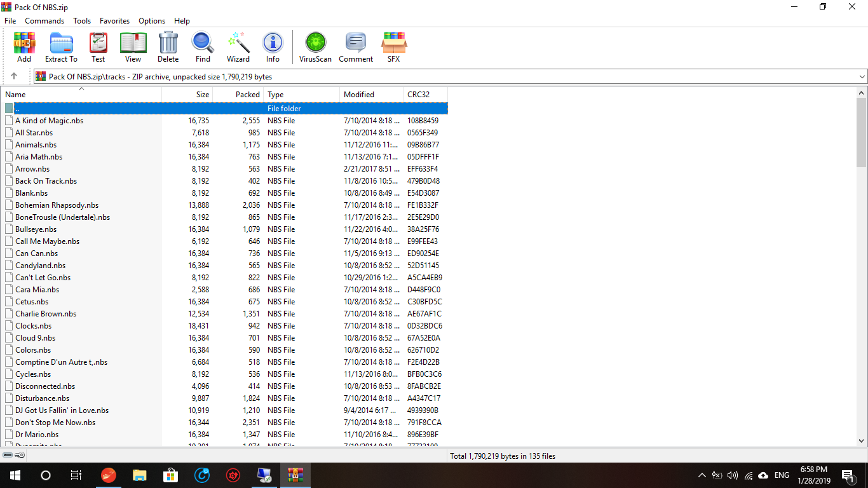Expand the archive path dropdown arrow
This screenshot has width=868, height=488.
click(862, 77)
